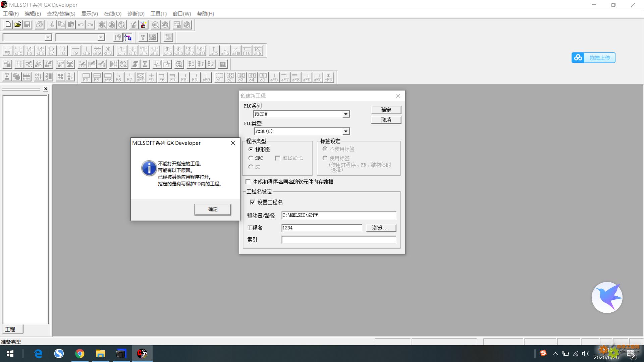The image size is (644, 362).
Task: Click the 工程名 input field containing 1234
Action: pyautogui.click(x=322, y=228)
